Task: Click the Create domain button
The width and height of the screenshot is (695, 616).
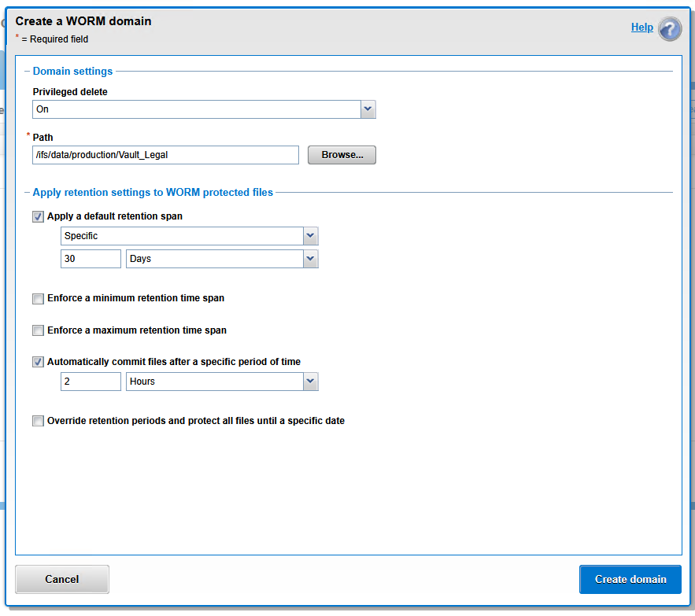Action: (x=630, y=579)
